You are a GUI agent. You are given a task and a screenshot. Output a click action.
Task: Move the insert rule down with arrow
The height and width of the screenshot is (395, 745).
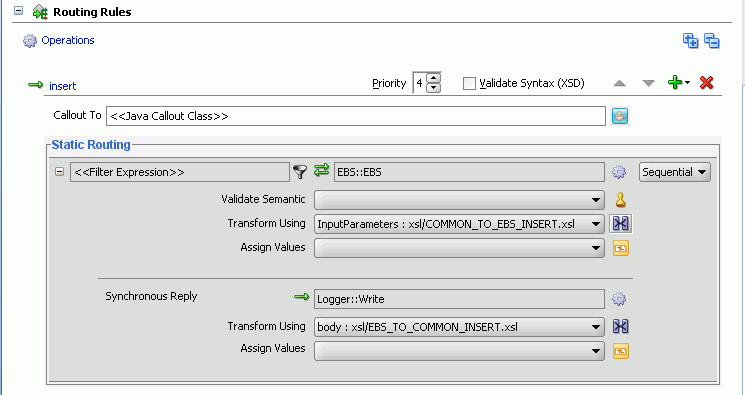coord(649,84)
